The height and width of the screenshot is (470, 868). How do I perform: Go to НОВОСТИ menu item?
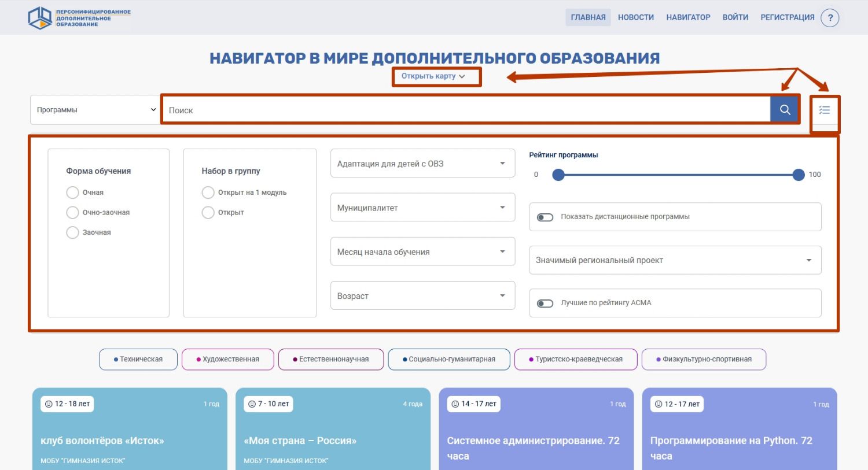pyautogui.click(x=635, y=17)
